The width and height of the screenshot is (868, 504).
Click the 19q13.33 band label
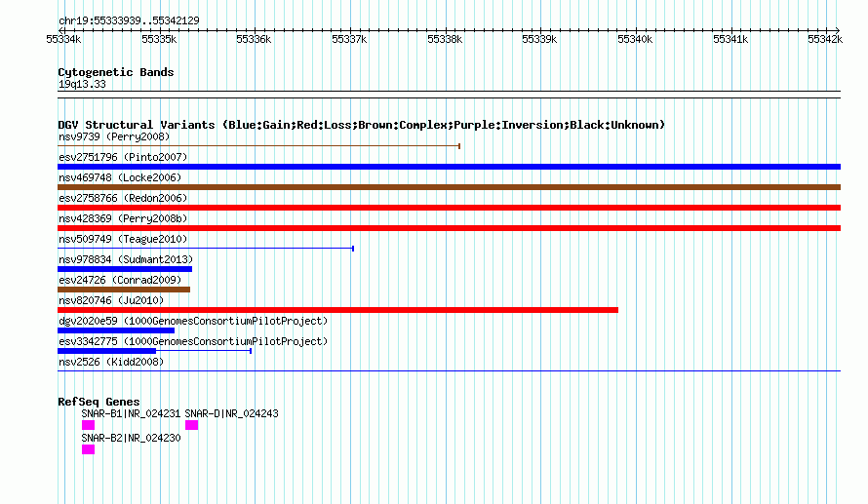point(82,84)
